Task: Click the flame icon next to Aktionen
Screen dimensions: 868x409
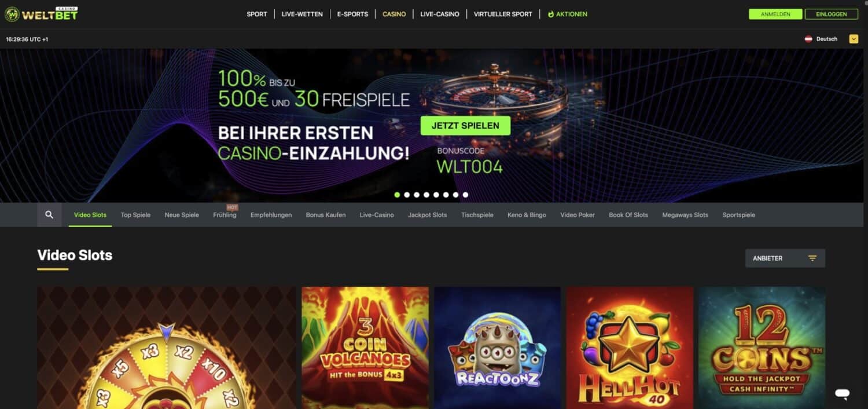Action: (551, 14)
